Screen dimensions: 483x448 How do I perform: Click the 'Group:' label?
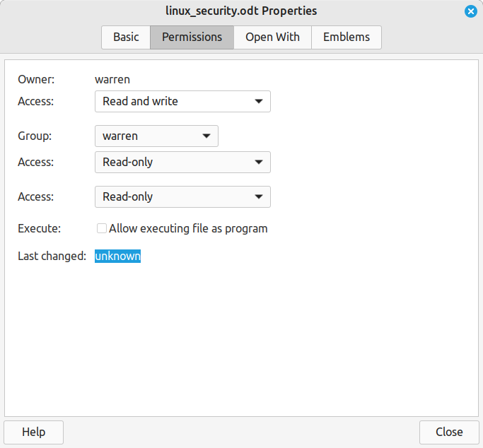point(35,136)
